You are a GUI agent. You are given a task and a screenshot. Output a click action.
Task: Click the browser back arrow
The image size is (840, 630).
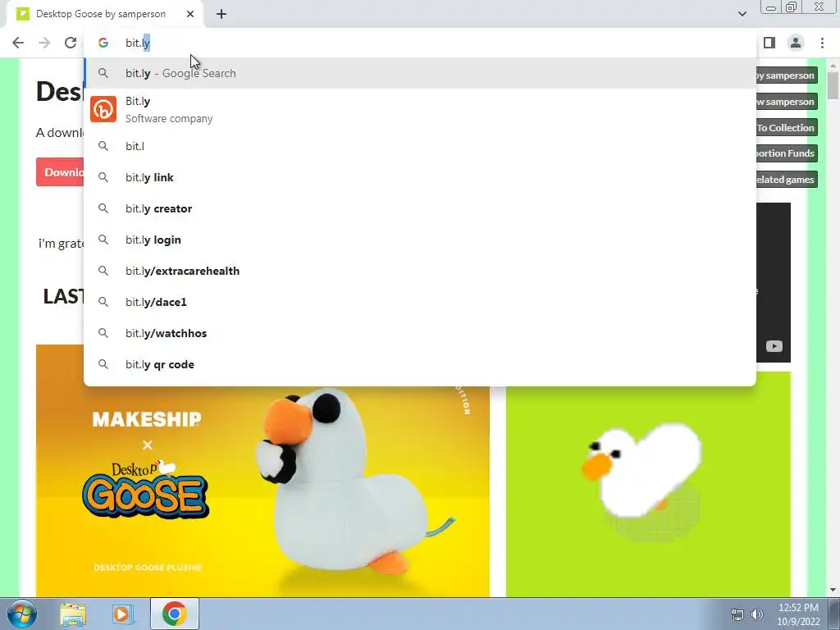18,43
